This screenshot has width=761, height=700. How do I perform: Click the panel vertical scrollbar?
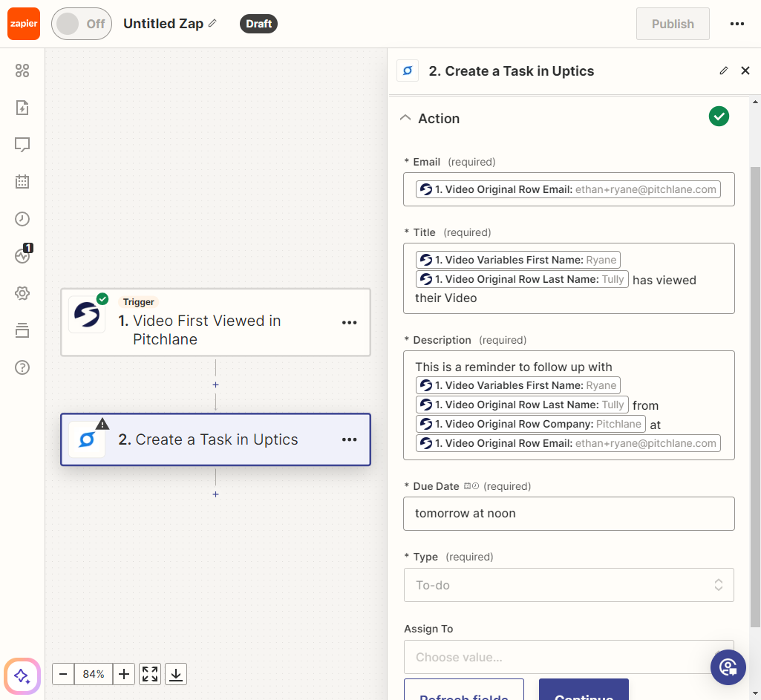755,397
